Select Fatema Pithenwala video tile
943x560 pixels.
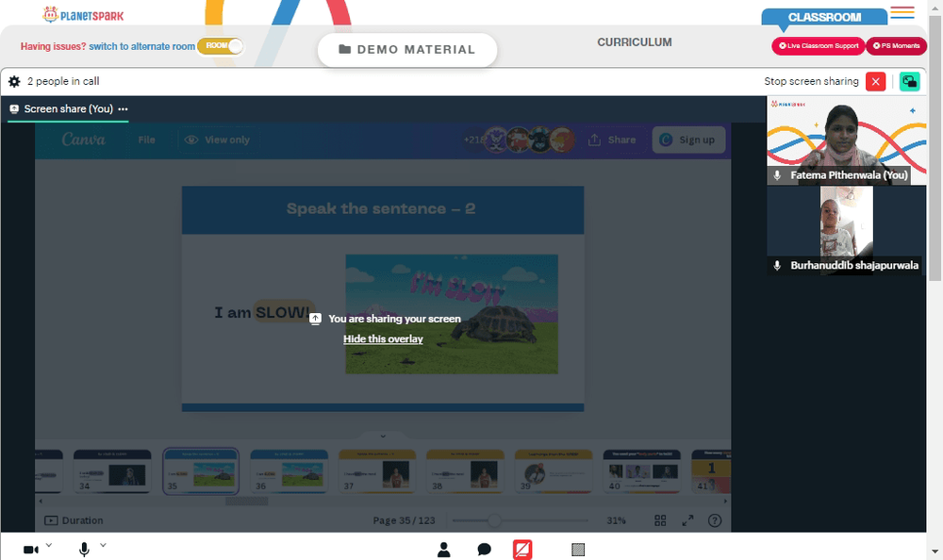point(846,140)
